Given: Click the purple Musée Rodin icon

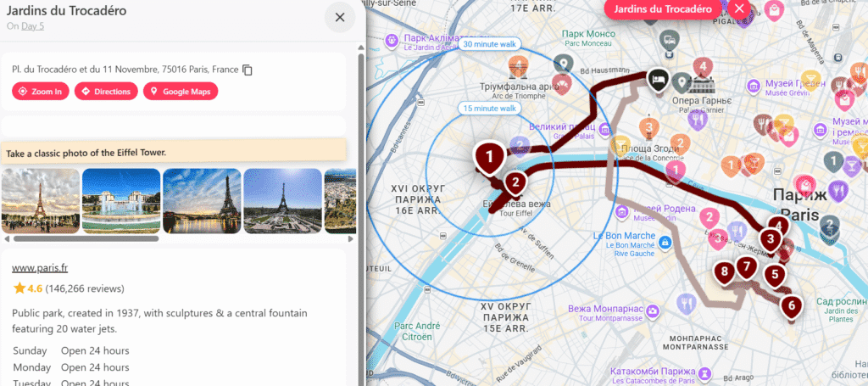Looking at the screenshot, I should (621, 211).
